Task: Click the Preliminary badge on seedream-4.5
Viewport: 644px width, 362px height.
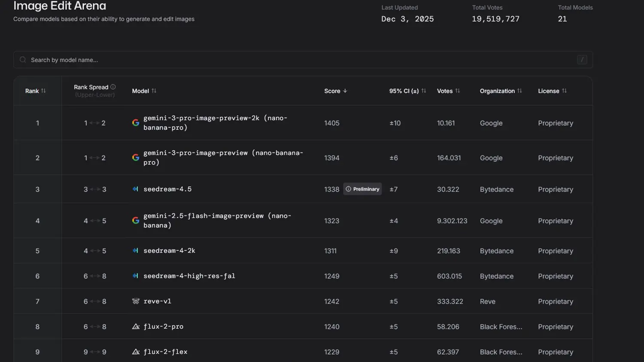Action: [x=362, y=189]
